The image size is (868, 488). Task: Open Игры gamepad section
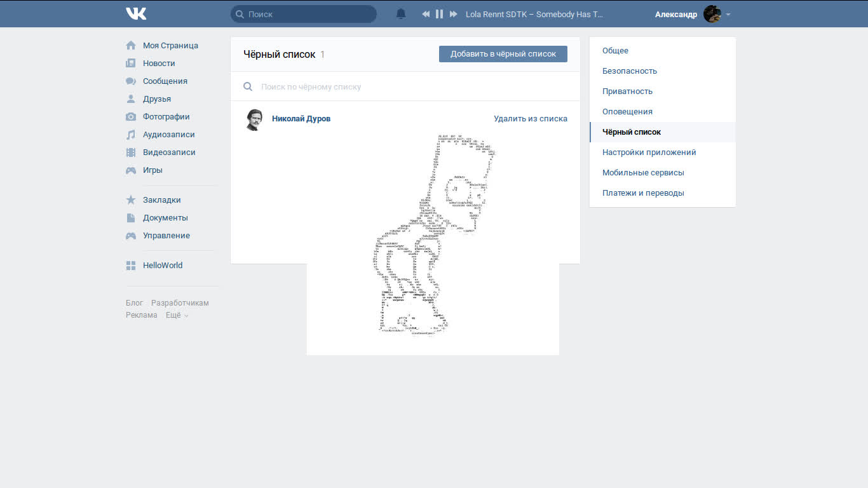click(x=152, y=170)
